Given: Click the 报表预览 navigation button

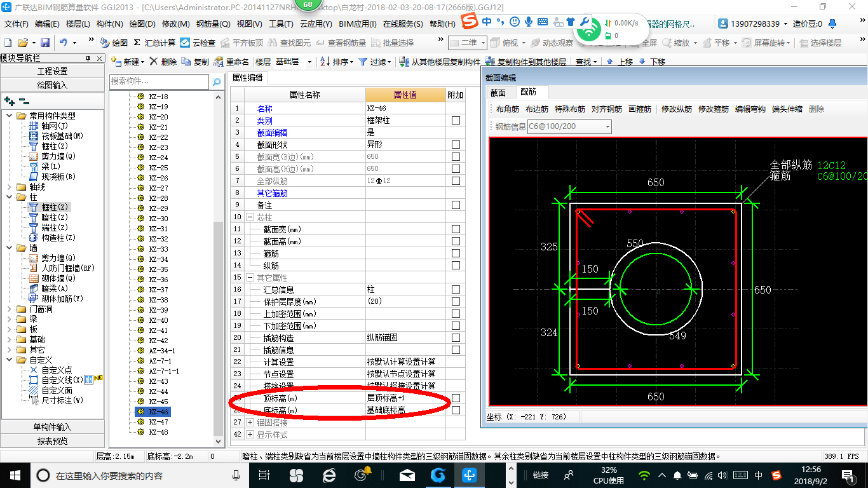Looking at the screenshot, I should 52,440.
